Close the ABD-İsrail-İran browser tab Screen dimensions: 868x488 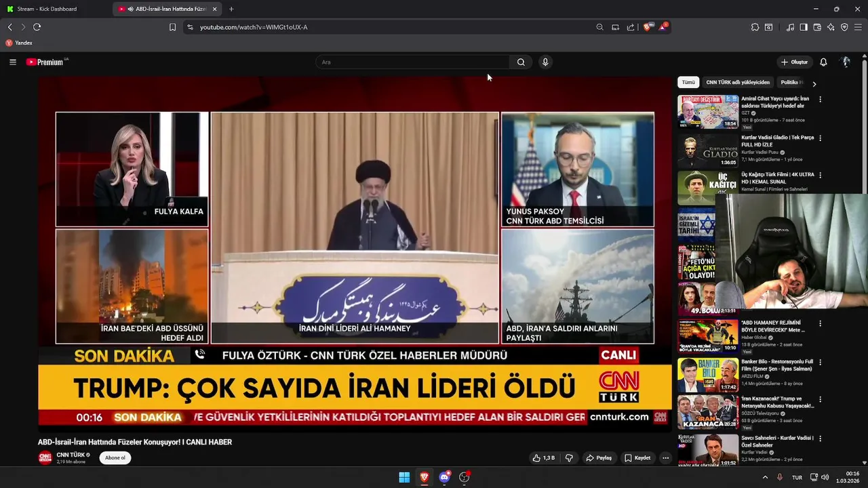click(x=215, y=9)
